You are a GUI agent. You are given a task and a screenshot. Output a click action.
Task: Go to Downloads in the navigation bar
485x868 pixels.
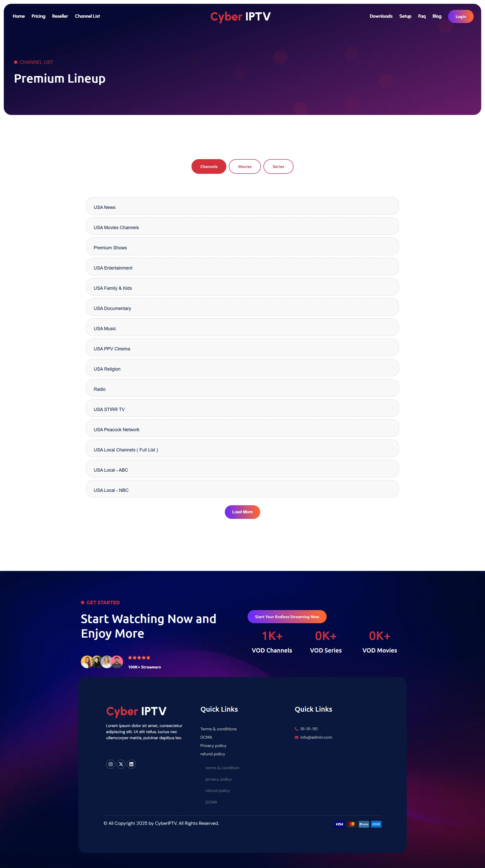pyautogui.click(x=381, y=16)
